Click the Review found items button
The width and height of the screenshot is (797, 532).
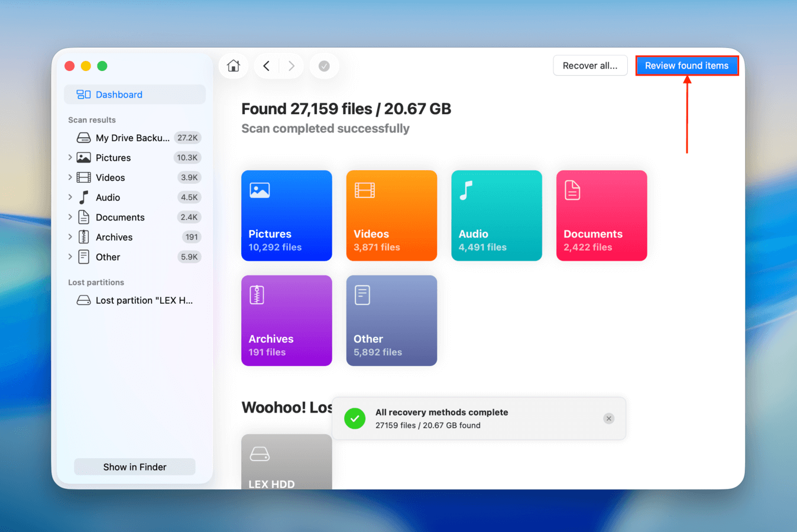[x=686, y=66]
